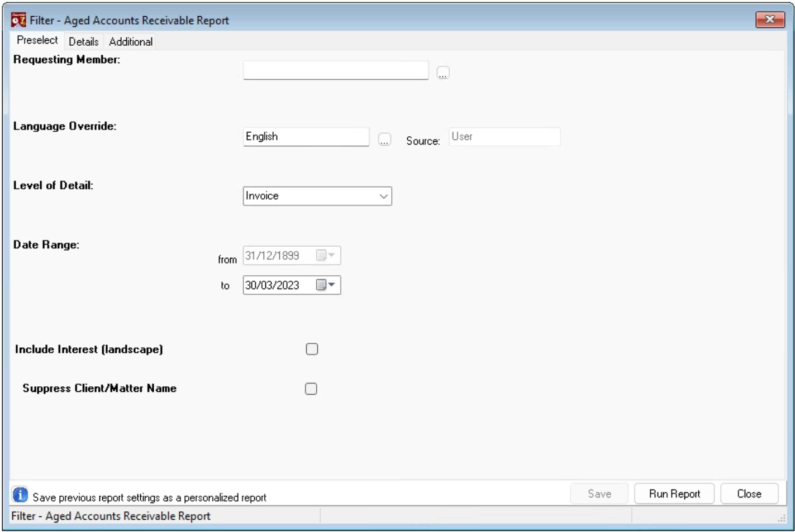Click the greyed Save button
The width and height of the screenshot is (795, 532).
tap(599, 493)
